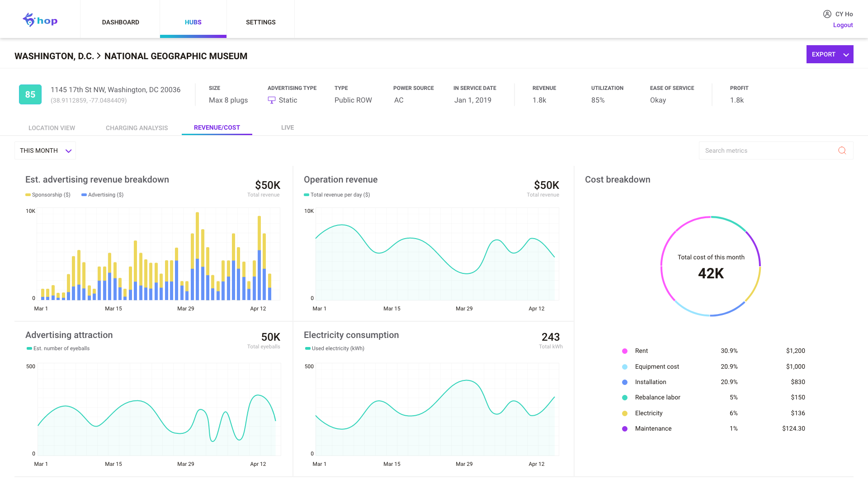Image resolution: width=868 pixels, height=488 pixels.
Task: Click WASHINGTON, D.C. breadcrumb link
Action: pos(54,56)
